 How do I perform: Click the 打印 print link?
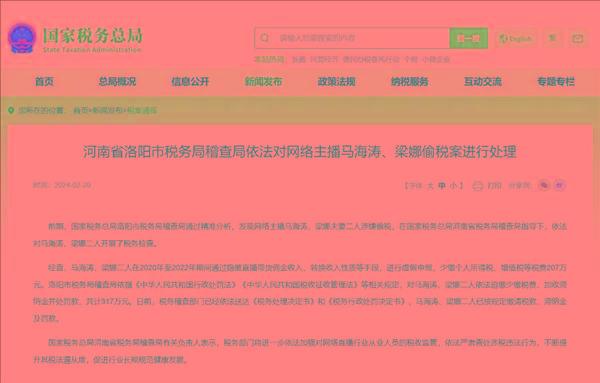point(494,186)
